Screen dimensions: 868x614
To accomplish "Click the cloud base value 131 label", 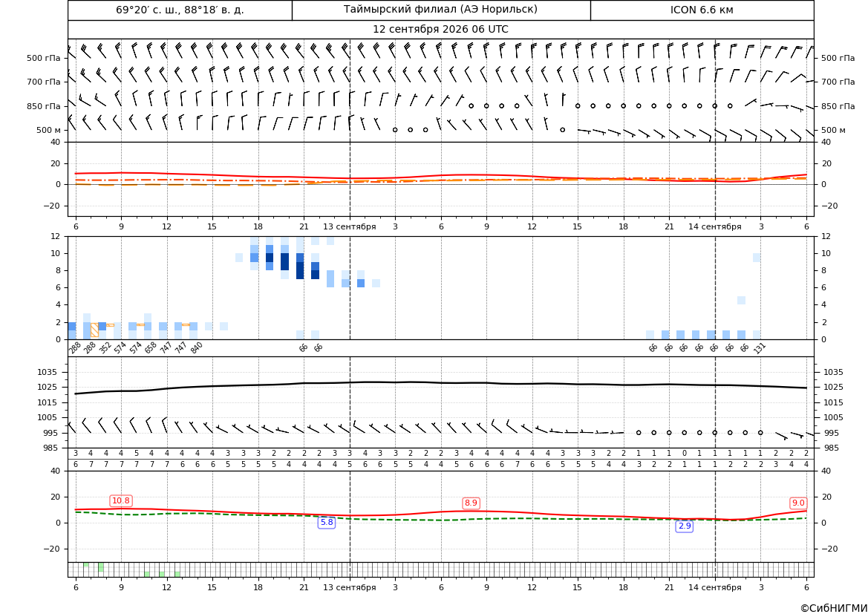I will [x=760, y=348].
